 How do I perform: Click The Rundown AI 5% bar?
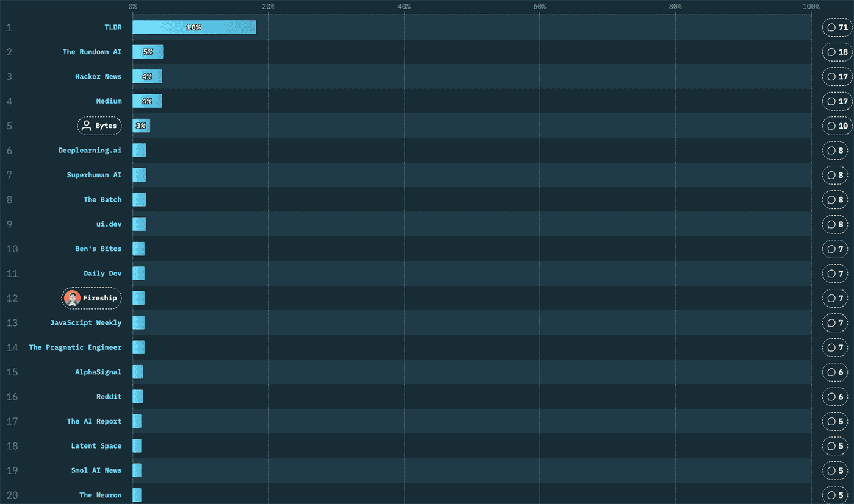pos(148,52)
